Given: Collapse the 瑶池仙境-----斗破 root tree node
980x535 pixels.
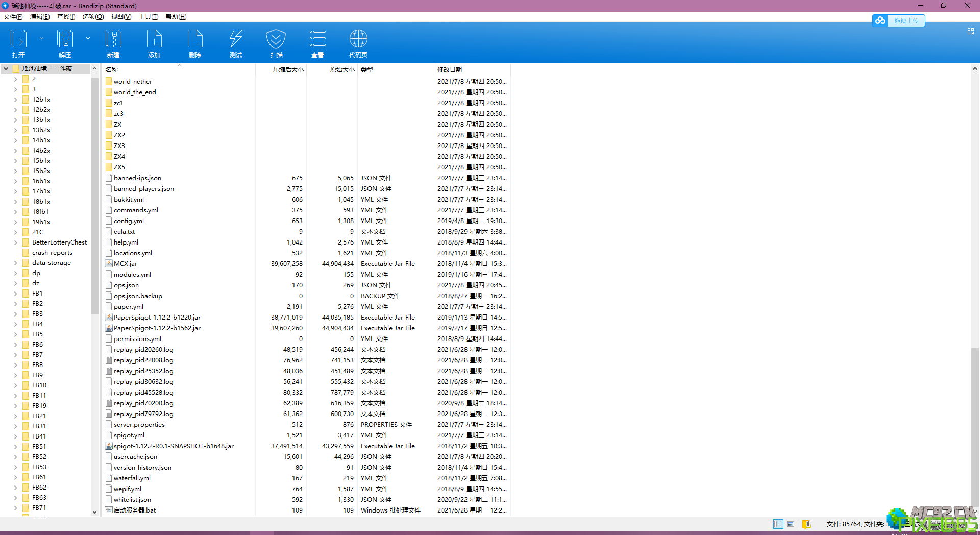Looking at the screenshot, I should point(6,68).
